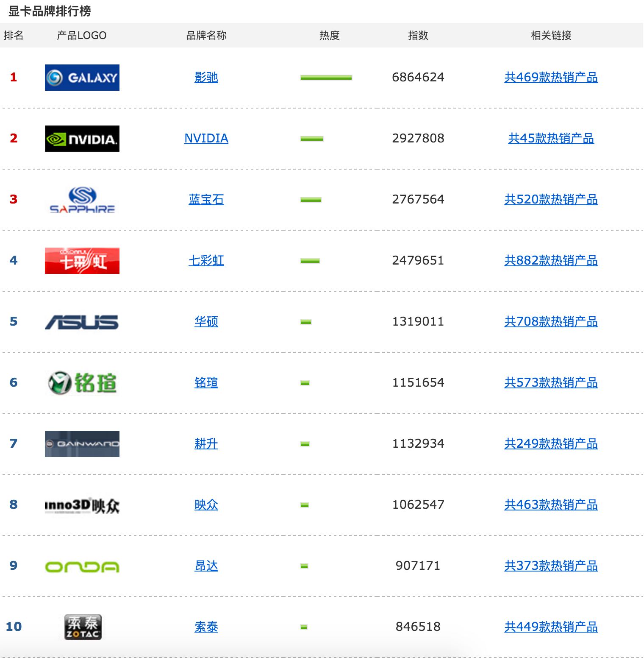This screenshot has width=644, height=658.
Task: Click the blue rank number 4
Action: pos(14,260)
